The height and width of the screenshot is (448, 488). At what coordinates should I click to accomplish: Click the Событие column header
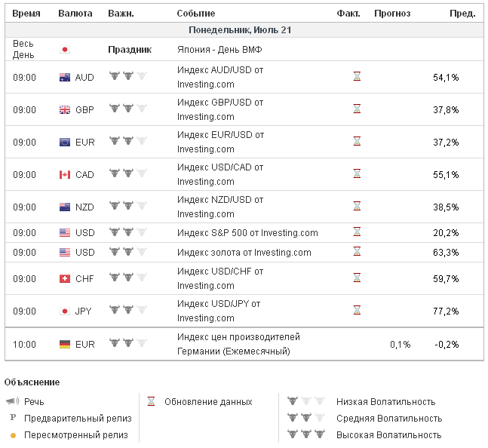tap(195, 14)
